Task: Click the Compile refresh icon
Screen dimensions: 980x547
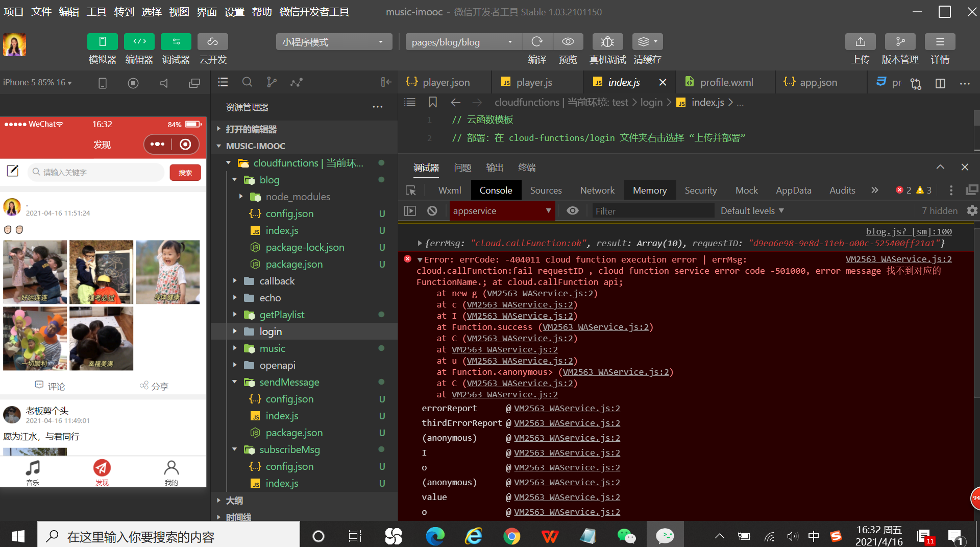Action: tap(537, 42)
